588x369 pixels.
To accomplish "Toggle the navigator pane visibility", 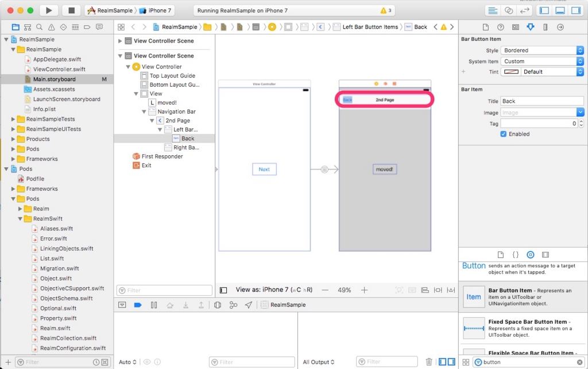I will (x=544, y=10).
